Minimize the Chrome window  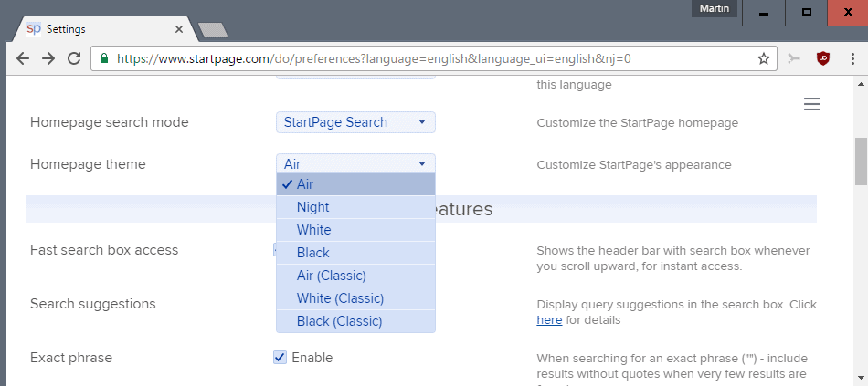click(x=764, y=13)
